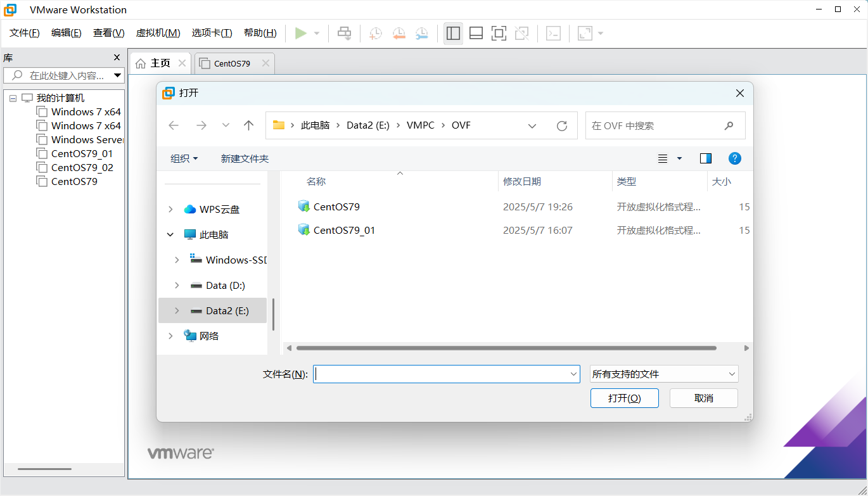The width and height of the screenshot is (868, 496).
Task: Open the 文件(F) menu
Action: coord(25,33)
